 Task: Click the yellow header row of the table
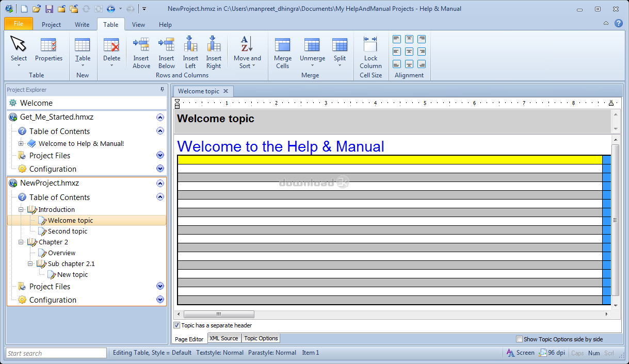[x=390, y=160]
